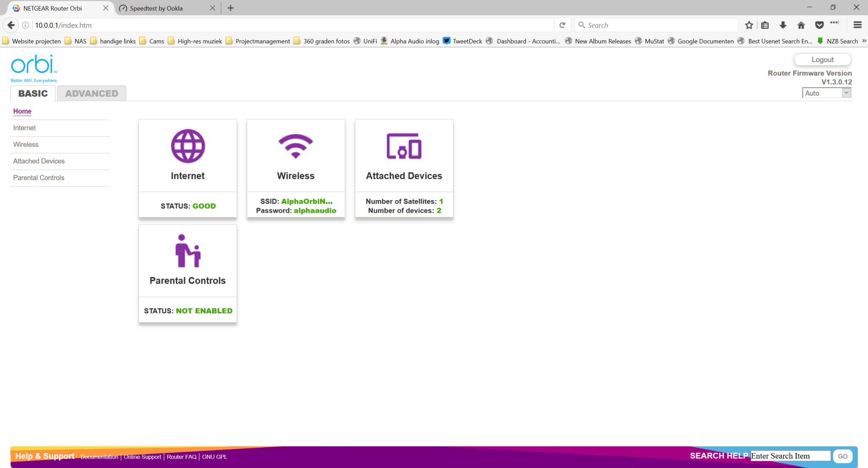
Task: Go back with the browser back arrow
Action: pyautogui.click(x=11, y=25)
